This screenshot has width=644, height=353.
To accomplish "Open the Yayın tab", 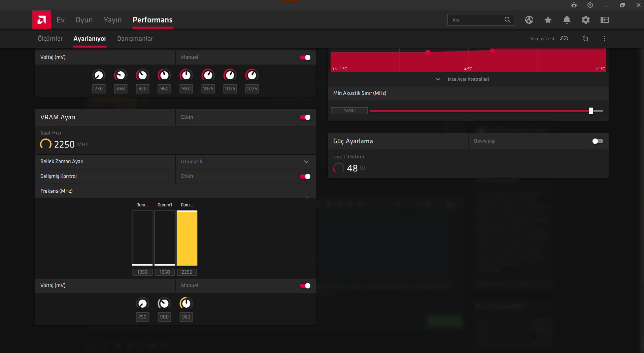I will [x=113, y=20].
